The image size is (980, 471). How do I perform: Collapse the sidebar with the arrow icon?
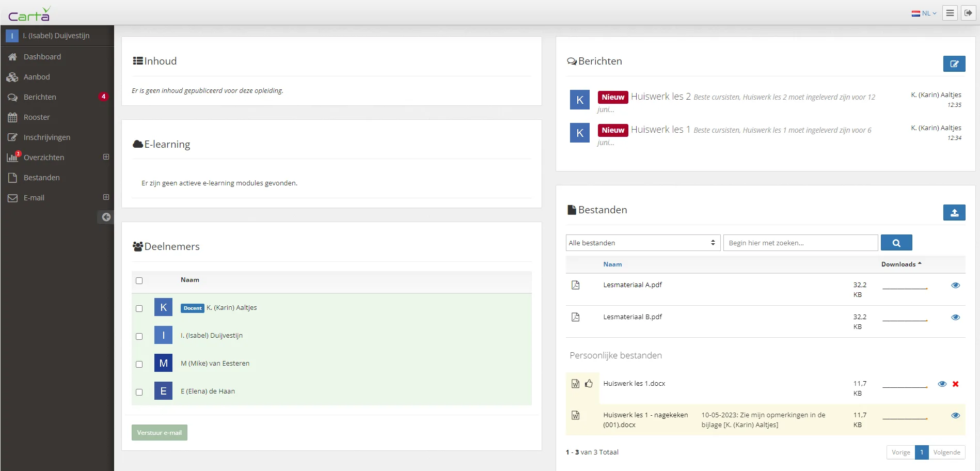(106, 217)
